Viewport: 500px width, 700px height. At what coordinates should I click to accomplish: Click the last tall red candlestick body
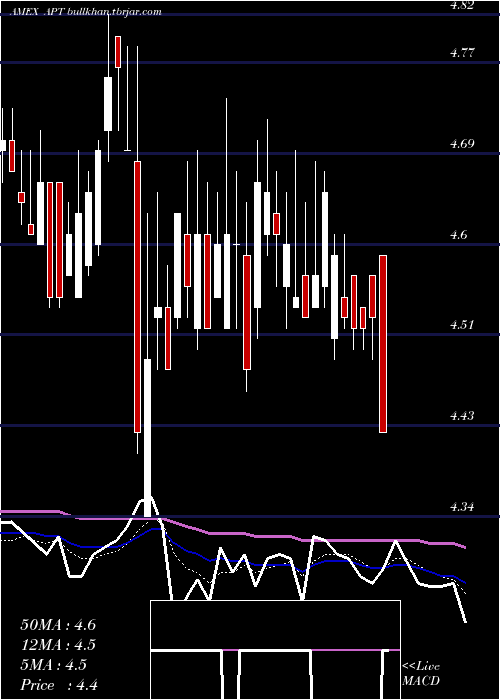pos(383,344)
